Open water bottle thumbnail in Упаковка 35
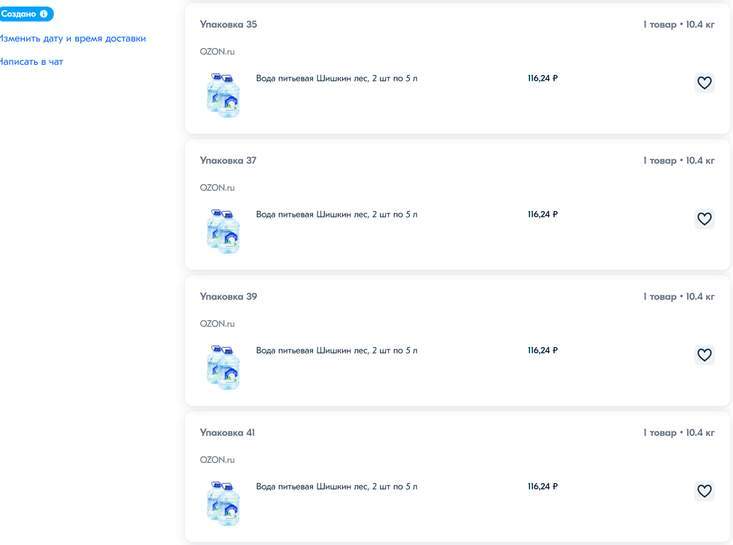 click(224, 94)
